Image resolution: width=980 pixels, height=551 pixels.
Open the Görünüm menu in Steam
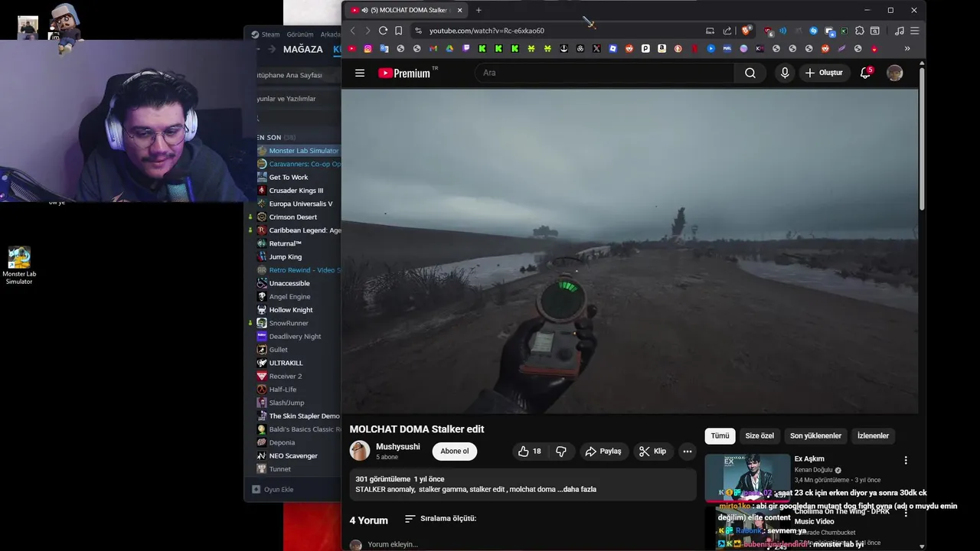[300, 34]
